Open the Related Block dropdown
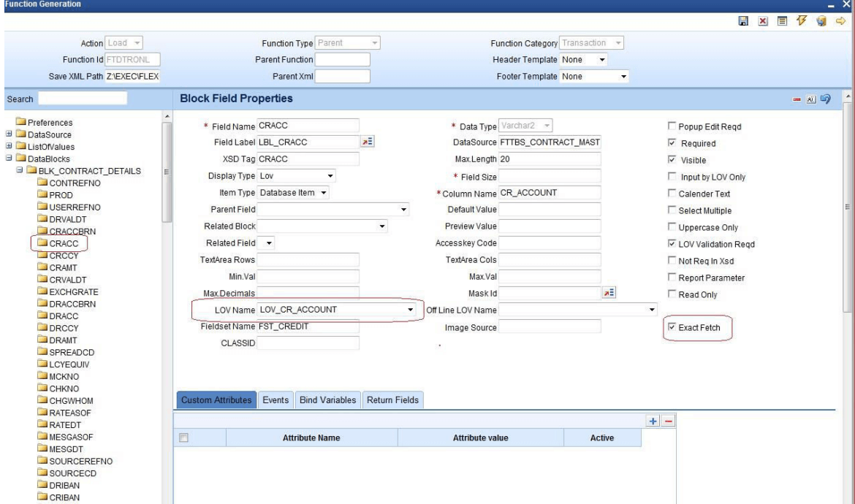 [381, 226]
